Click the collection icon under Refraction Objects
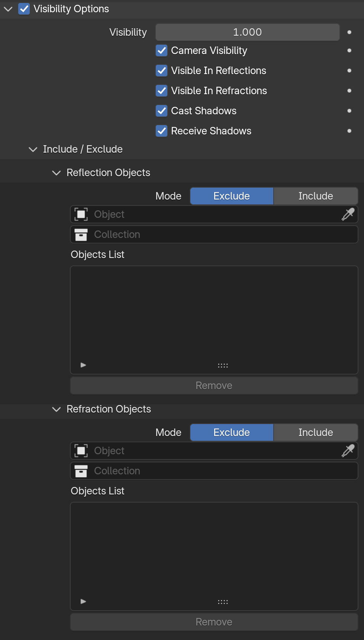Viewport: 364px width, 640px height. 81,471
